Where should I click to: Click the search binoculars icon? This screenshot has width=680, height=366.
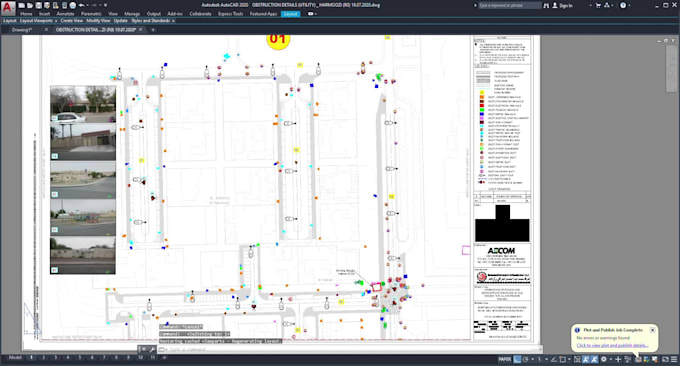tap(546, 6)
